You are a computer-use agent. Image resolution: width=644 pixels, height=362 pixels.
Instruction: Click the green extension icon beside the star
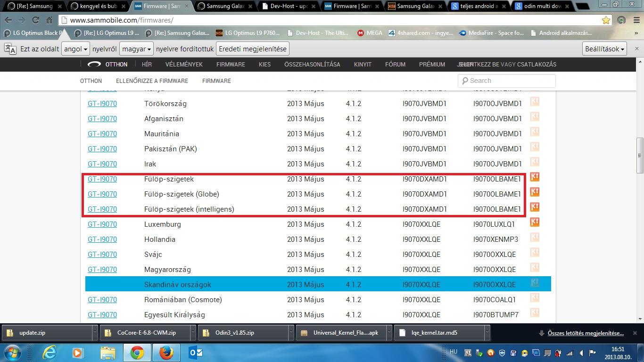[621, 20]
